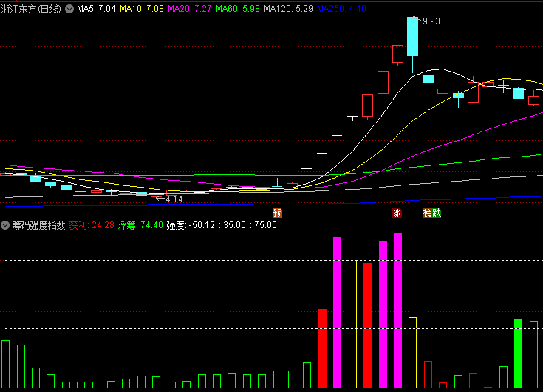Select the 浙江东方(日线) chart title
This screenshot has height=392, width=543.
click(31, 9)
